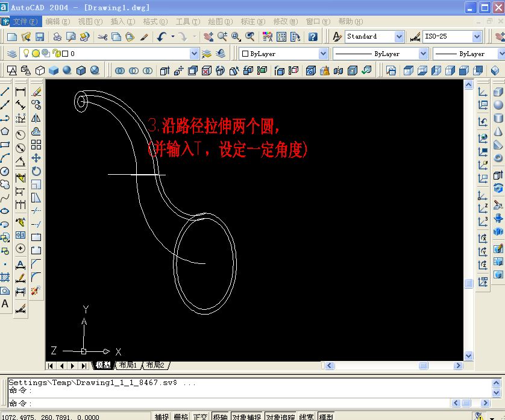Select the Spline draw tool
Viewport: 505px width, 420px height.
tap(4, 198)
